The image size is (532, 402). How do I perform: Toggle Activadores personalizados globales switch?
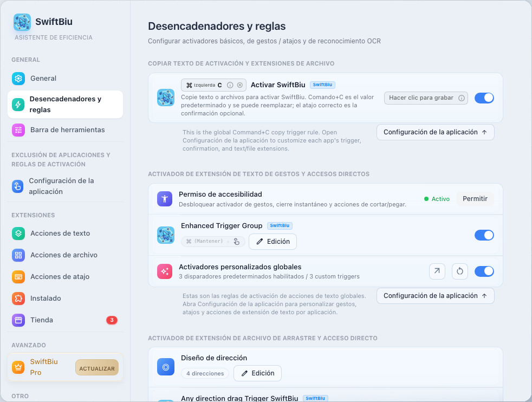484,271
